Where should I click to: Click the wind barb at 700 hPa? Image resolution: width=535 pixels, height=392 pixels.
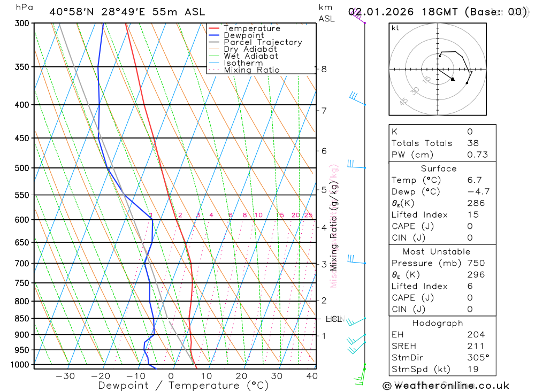[355, 260]
